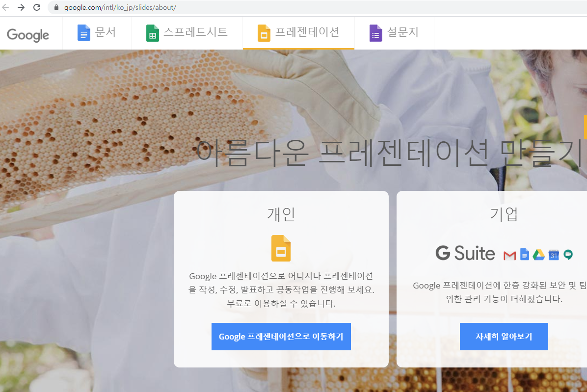Screen dimensions: 587x392
Task: Click the G Suite logo
Action: click(x=465, y=253)
